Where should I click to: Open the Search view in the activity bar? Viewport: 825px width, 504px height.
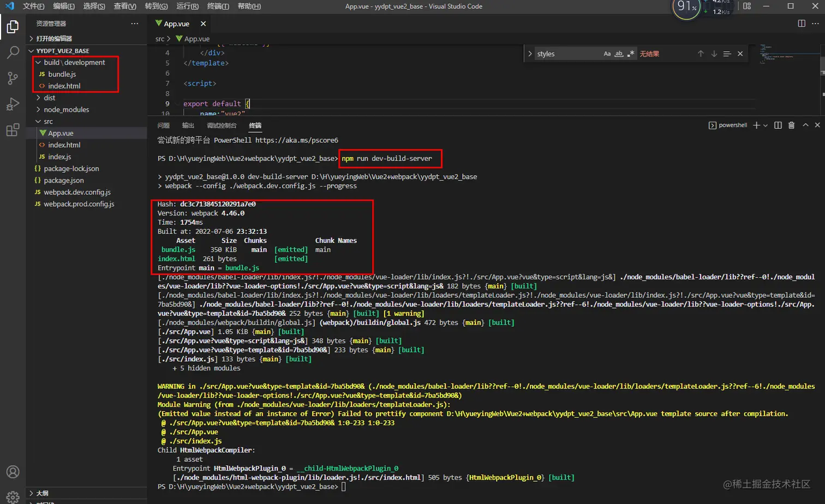point(13,52)
